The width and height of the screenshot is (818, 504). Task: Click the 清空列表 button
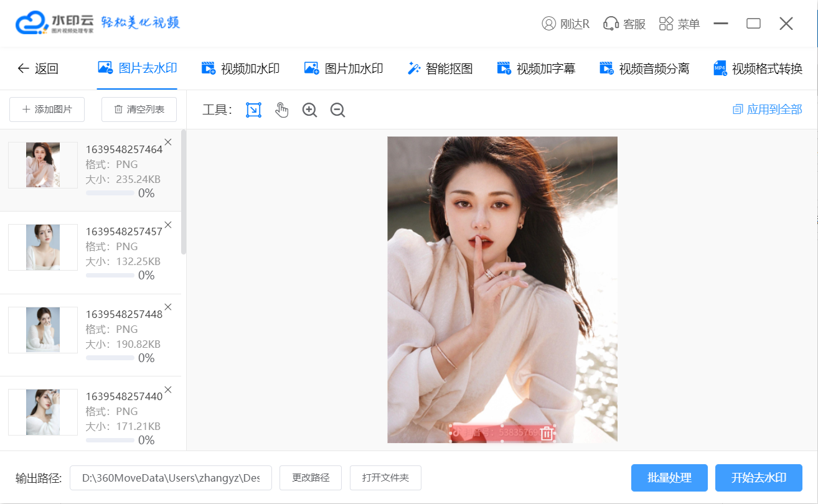[139, 110]
